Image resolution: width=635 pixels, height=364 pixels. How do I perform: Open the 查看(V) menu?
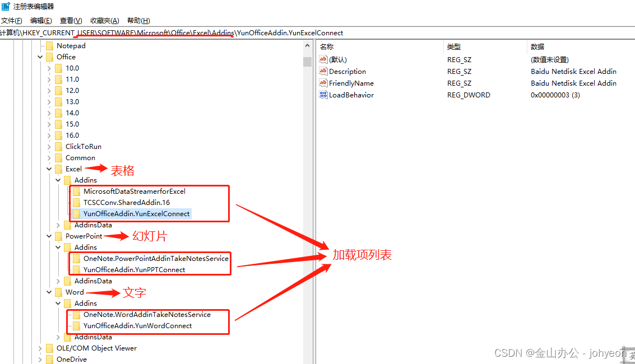tap(71, 21)
